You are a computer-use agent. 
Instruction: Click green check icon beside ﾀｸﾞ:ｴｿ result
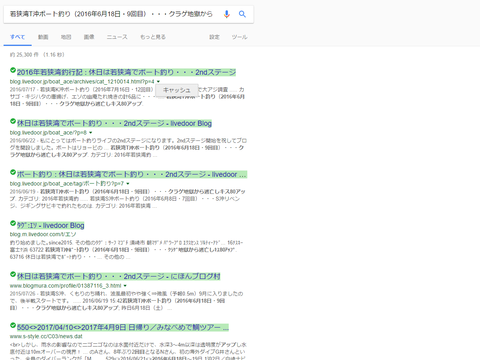coord(13,223)
